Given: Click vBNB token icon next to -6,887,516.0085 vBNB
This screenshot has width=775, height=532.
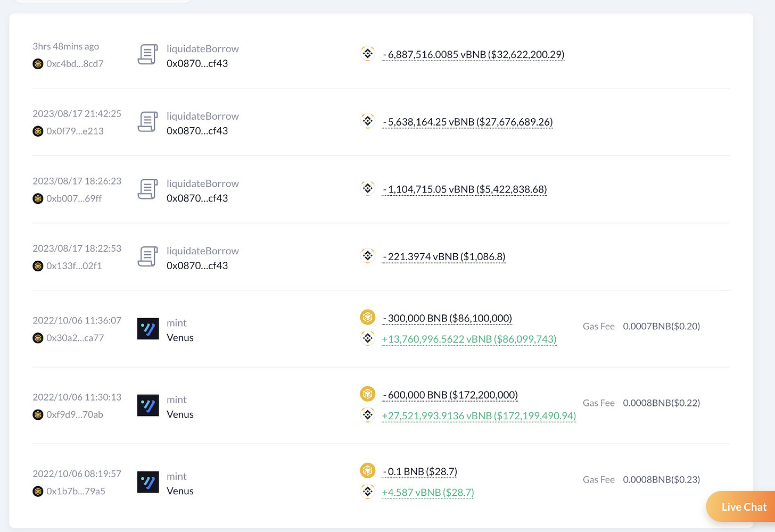Looking at the screenshot, I should coord(368,54).
